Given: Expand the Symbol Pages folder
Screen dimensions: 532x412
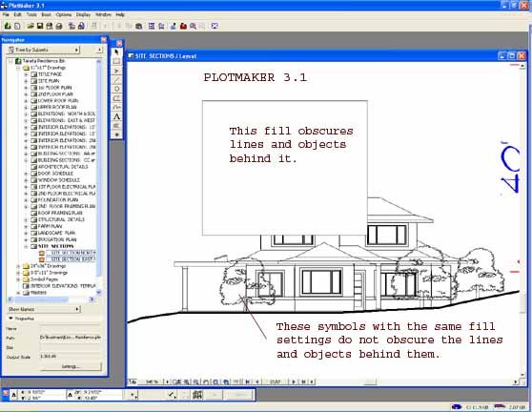Looking at the screenshot, I should (x=18, y=279).
